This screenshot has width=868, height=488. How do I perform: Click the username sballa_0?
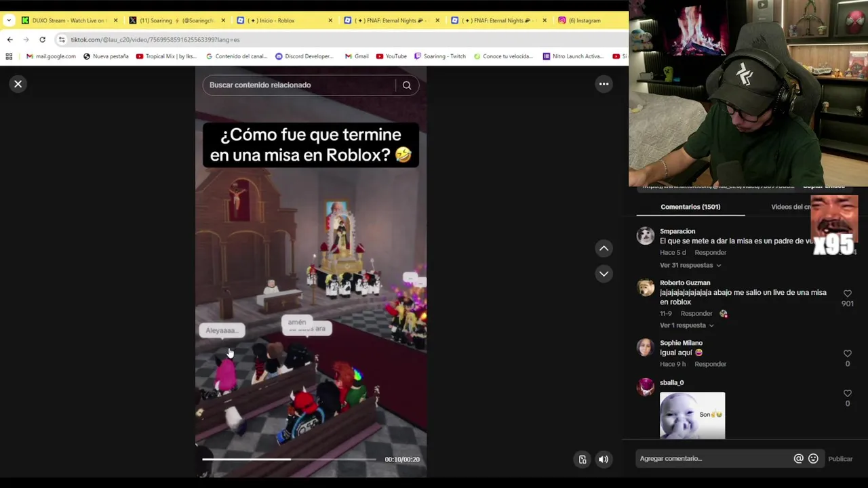point(672,383)
